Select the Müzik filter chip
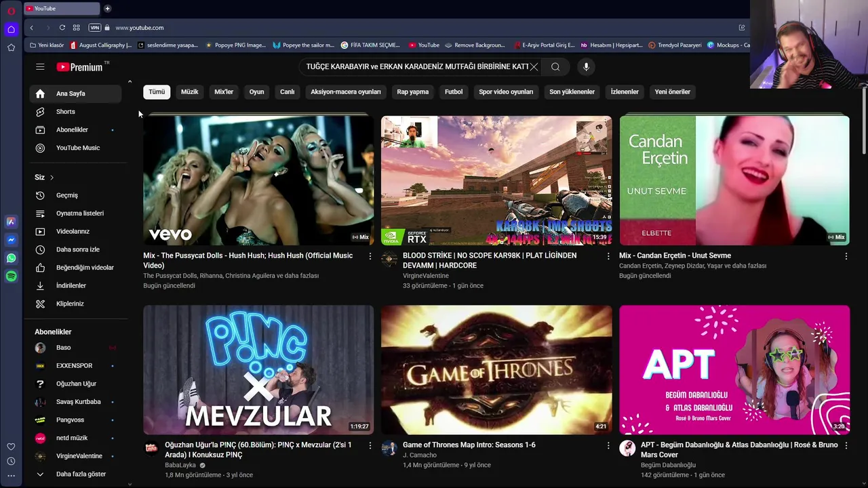 coord(190,91)
